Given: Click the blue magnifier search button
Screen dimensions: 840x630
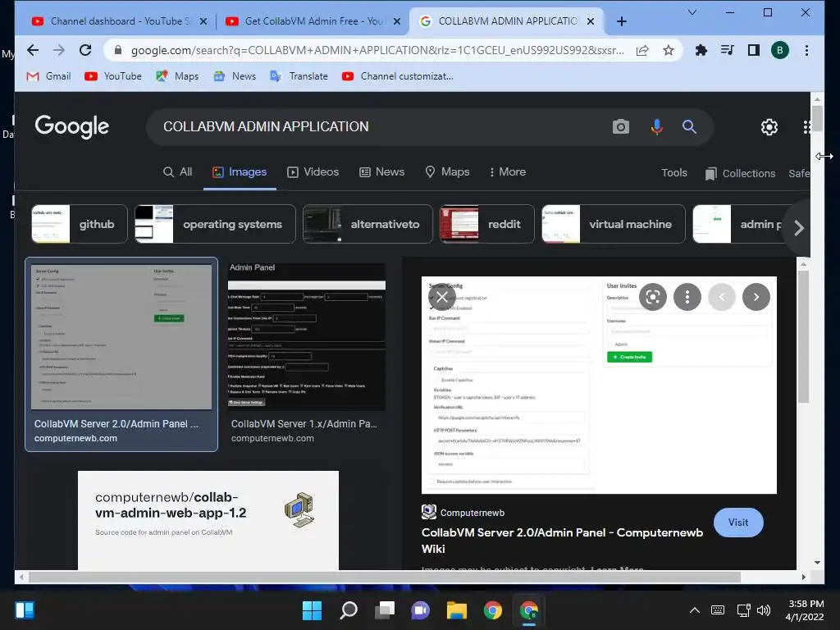Looking at the screenshot, I should point(689,127).
